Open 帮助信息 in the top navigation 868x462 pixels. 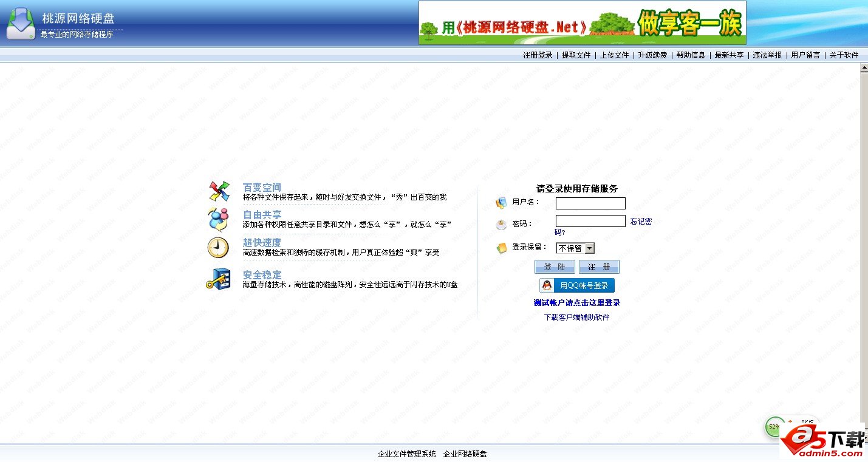click(691, 55)
